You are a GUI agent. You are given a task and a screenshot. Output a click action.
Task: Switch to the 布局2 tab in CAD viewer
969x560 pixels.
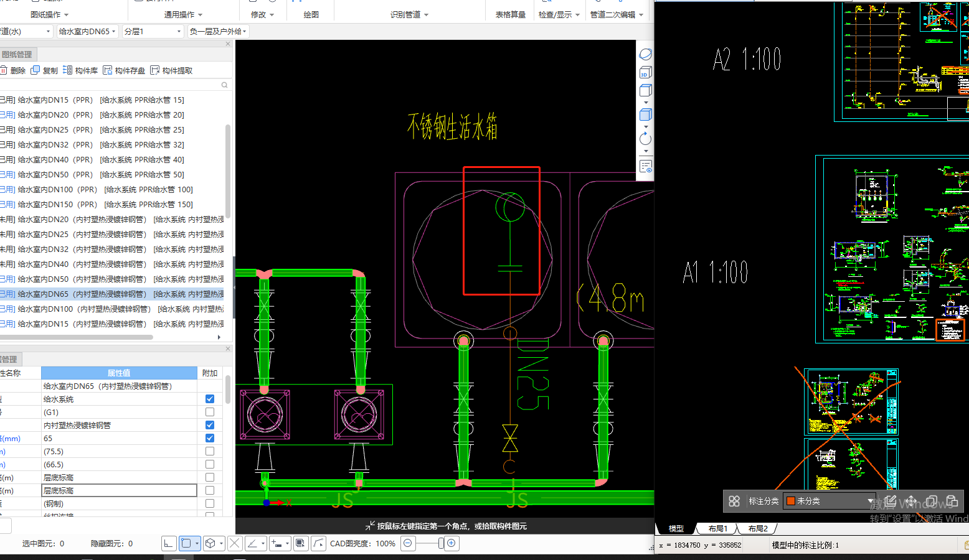758,528
